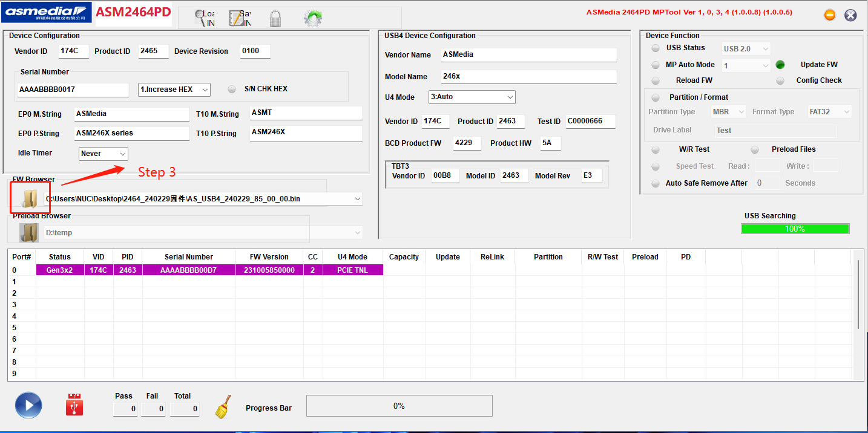Click the TBT3 Model Rev field E3
The image size is (868, 433).
[592, 175]
